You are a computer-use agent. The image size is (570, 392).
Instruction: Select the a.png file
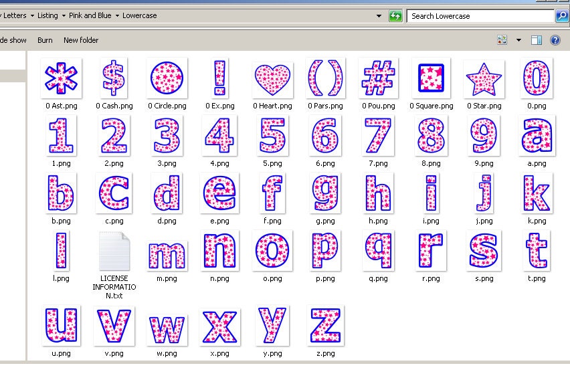(536, 136)
